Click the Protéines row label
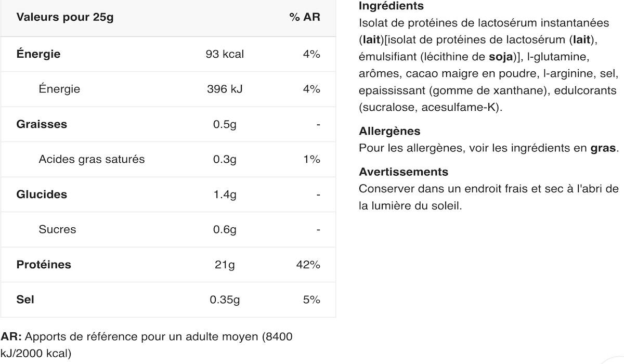The width and height of the screenshot is (624, 364). click(x=44, y=265)
